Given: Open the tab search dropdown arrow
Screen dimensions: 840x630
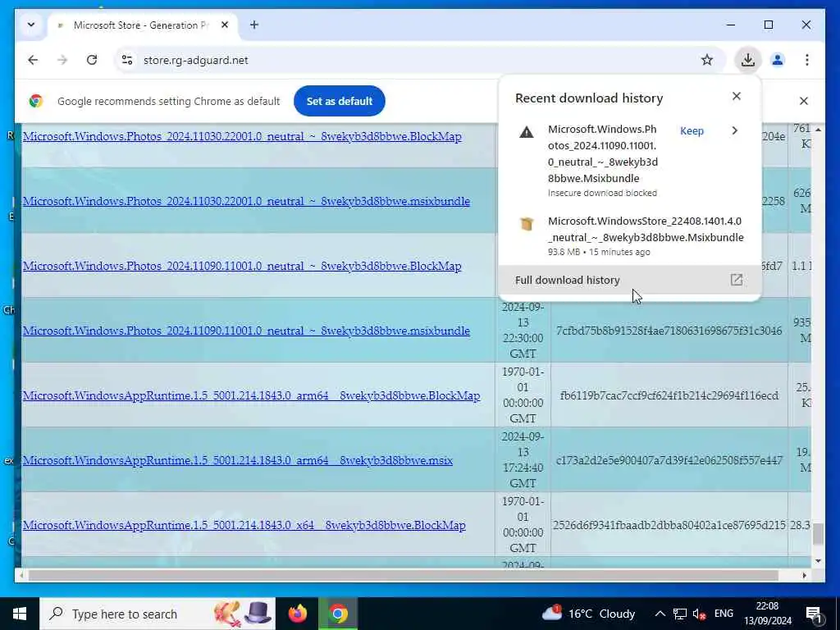Looking at the screenshot, I should pyautogui.click(x=31, y=25).
